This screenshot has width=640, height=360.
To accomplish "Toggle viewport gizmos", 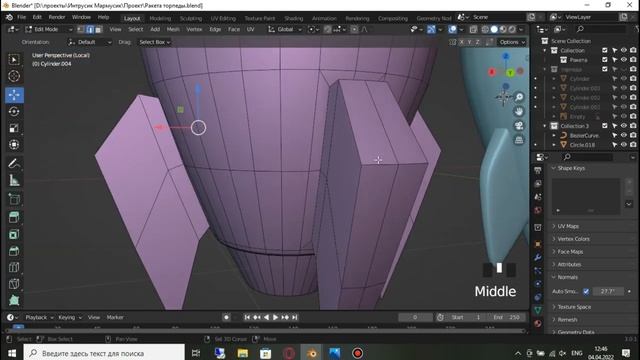I will tap(431, 29).
